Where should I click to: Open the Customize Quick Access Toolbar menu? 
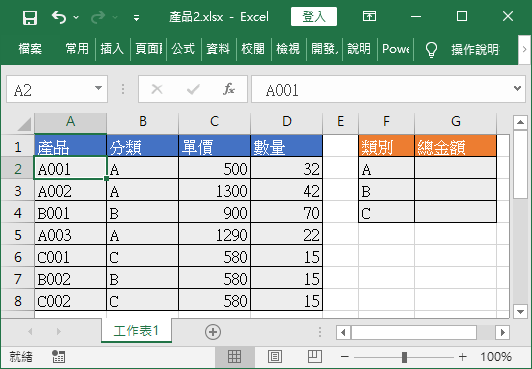[136, 18]
